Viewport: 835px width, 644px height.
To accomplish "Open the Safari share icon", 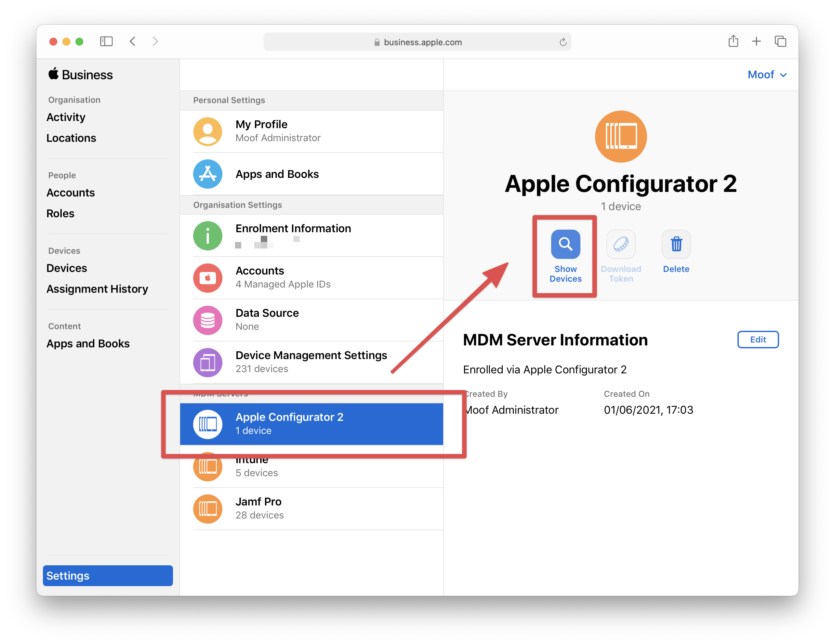I will click(733, 41).
